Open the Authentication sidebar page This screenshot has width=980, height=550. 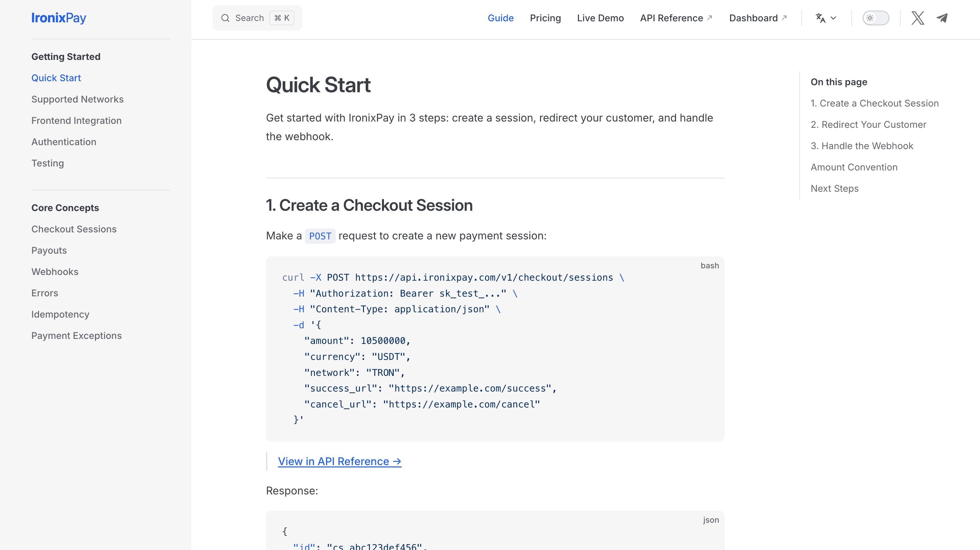pyautogui.click(x=64, y=142)
